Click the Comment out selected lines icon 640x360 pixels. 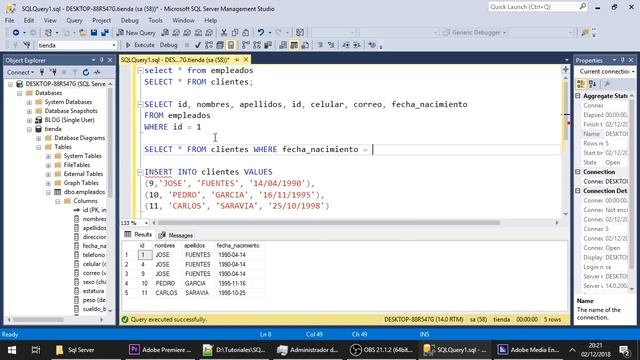(x=320, y=45)
